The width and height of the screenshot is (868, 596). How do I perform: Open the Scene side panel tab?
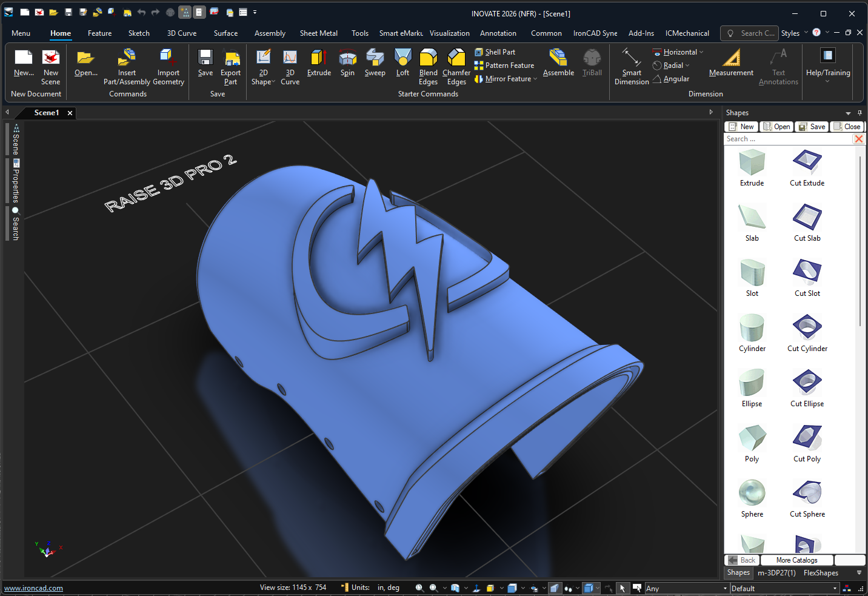coord(16,139)
